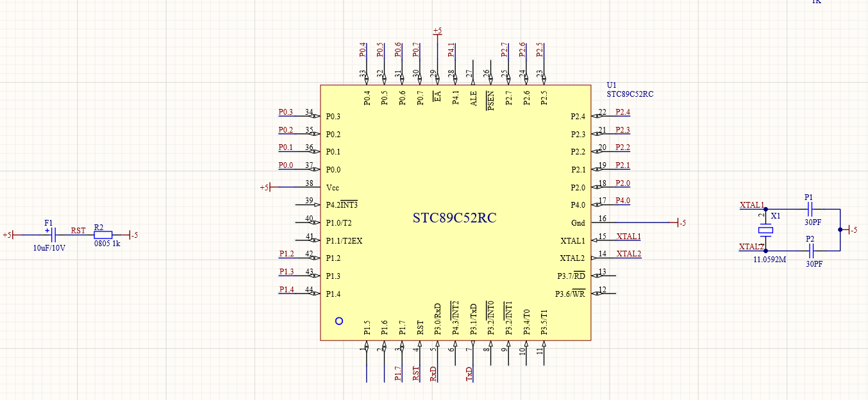Select the 11.0592M crystal value text
868x400 pixels.
(770, 260)
